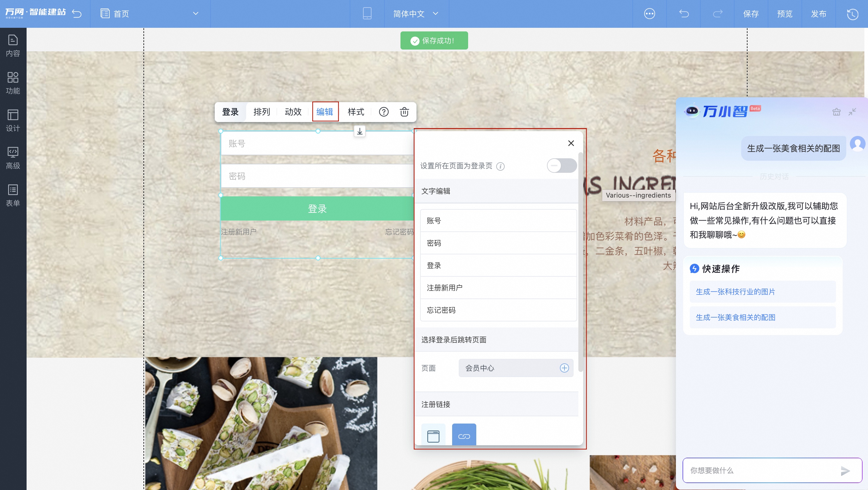The image size is (868, 490).
Task: Click the download arrow handle above form
Action: click(359, 131)
